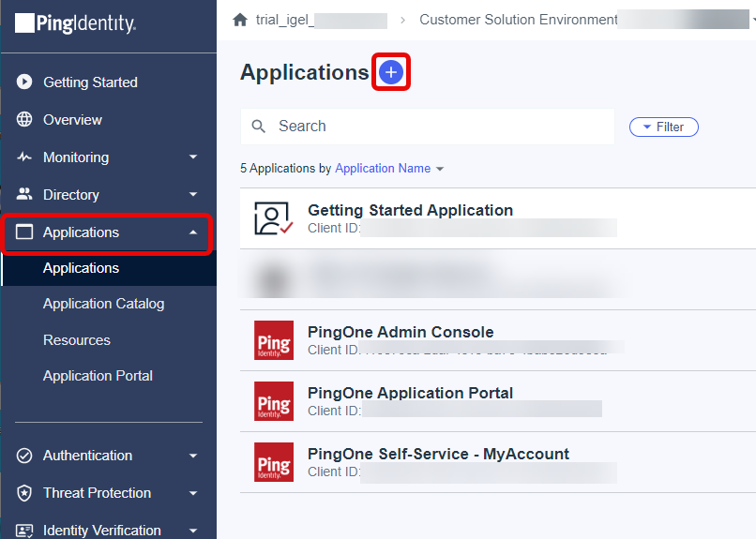Click the blue plus add application icon

coord(390,72)
